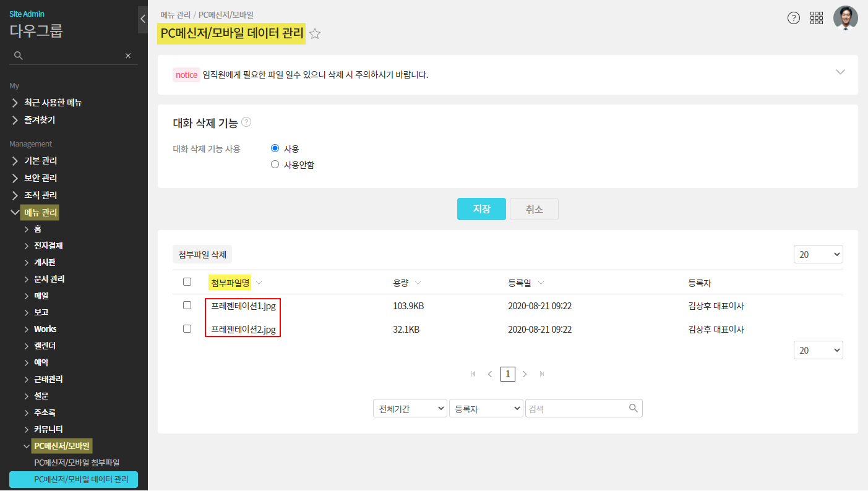Select the 사용안함 radio option
The height and width of the screenshot is (491, 868).
(275, 164)
